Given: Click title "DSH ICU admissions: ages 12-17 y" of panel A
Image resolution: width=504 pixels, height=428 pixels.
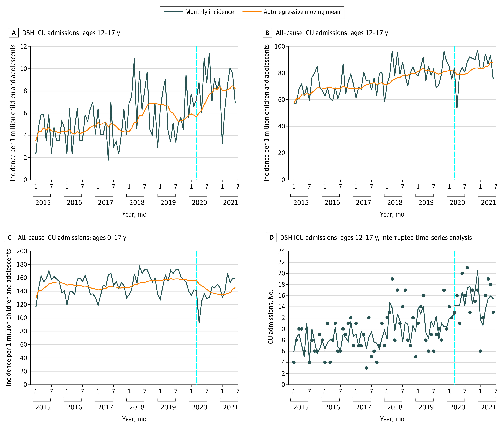Looking at the screenshot, I should (x=71, y=33).
